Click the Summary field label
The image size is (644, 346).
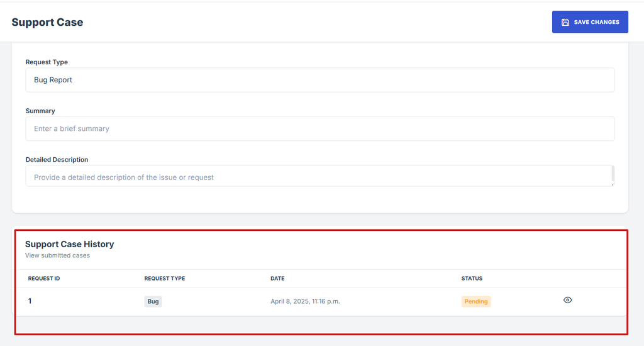point(40,111)
